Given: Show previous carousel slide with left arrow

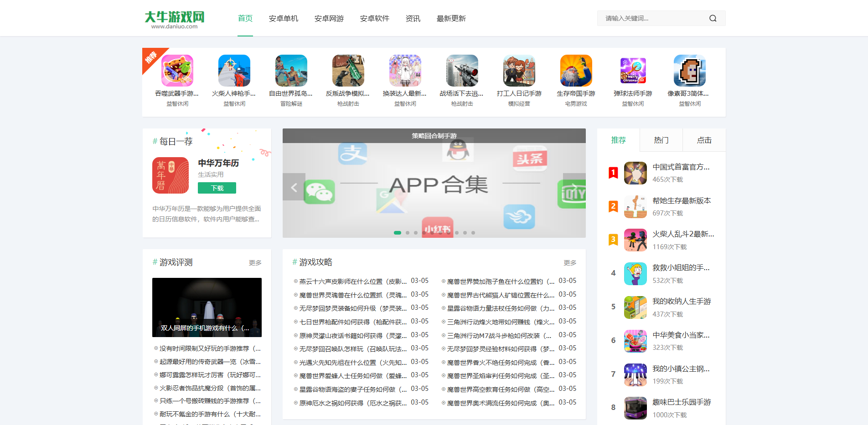Looking at the screenshot, I should click(x=294, y=187).
